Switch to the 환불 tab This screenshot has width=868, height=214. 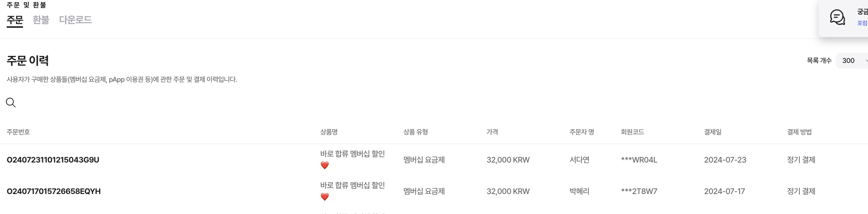[x=41, y=20]
